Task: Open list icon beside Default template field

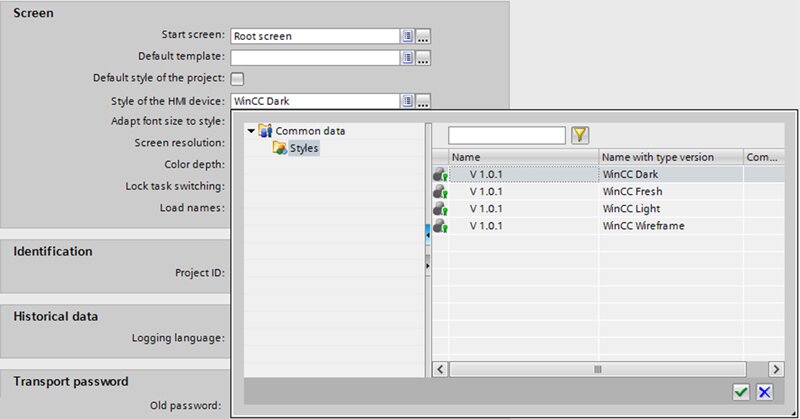Action: coord(407,58)
